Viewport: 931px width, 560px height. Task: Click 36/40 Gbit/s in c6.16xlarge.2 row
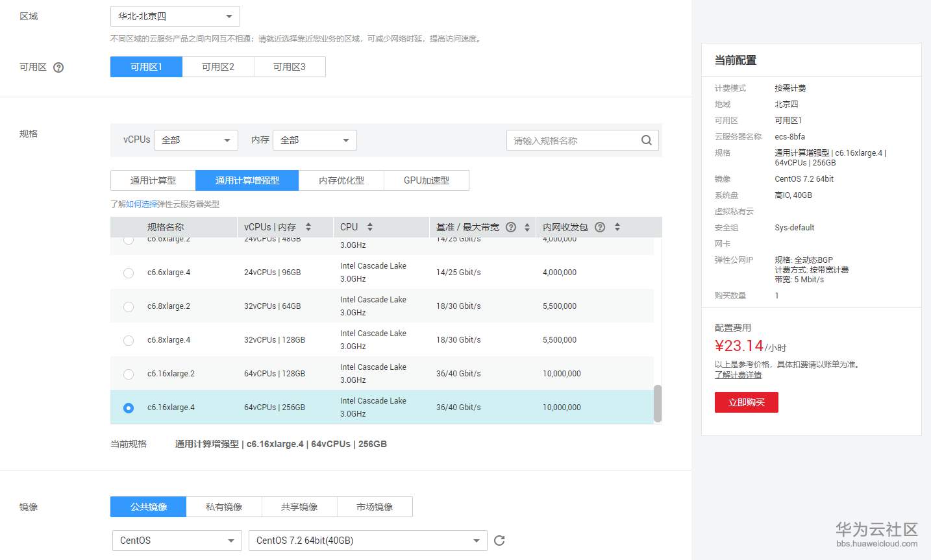click(x=458, y=374)
